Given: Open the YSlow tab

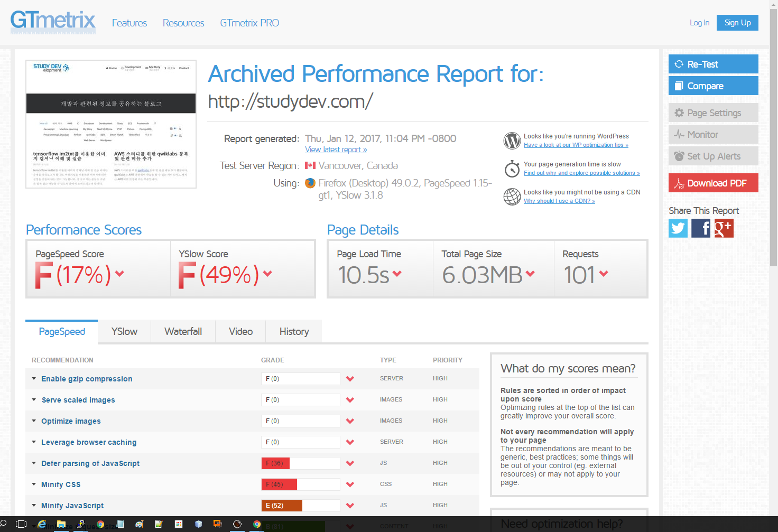Looking at the screenshot, I should (124, 332).
